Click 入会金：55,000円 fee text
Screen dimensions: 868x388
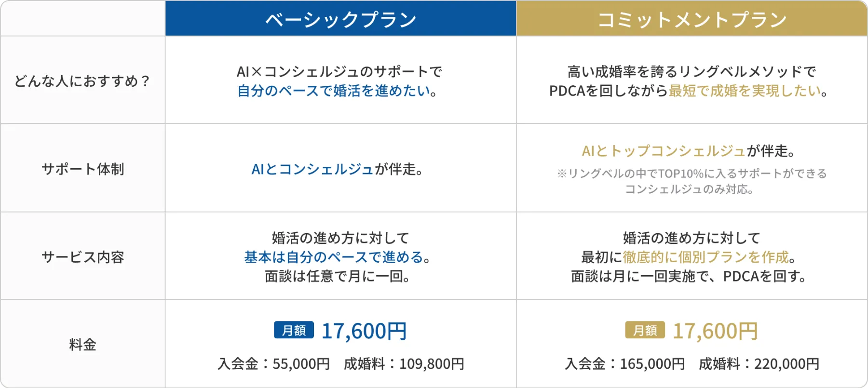273,363
